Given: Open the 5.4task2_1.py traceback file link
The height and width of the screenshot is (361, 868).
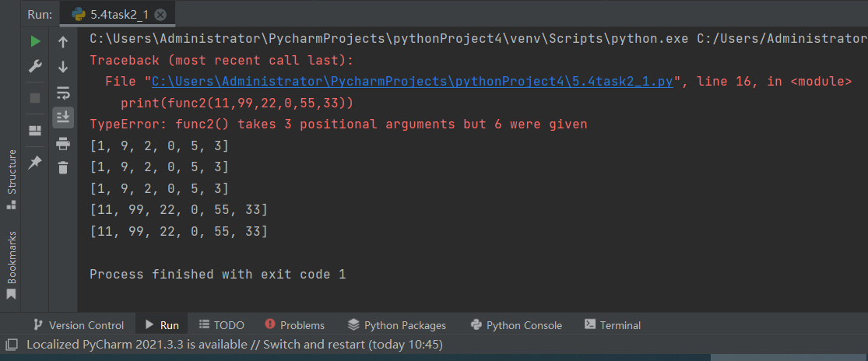Looking at the screenshot, I should 412,81.
